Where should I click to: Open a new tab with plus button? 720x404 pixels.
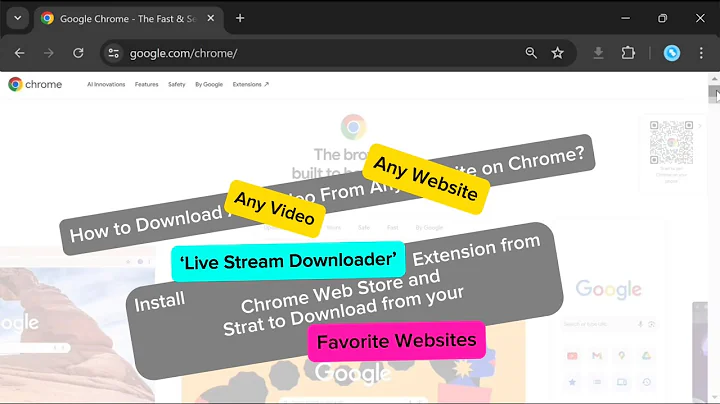point(240,18)
